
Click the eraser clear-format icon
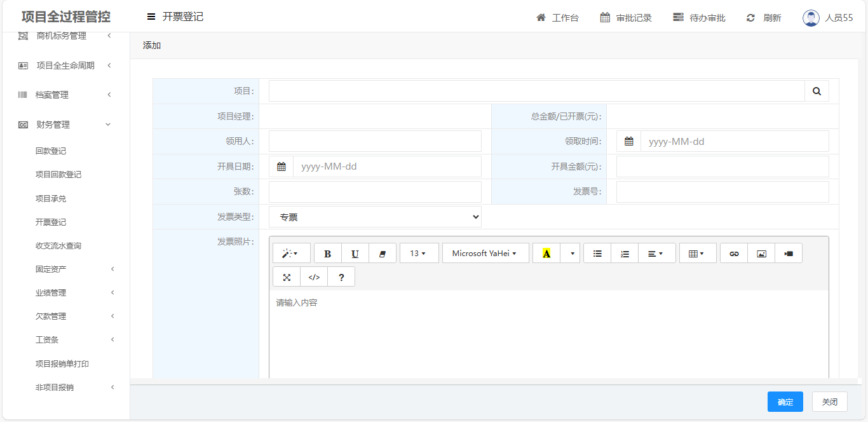[383, 254]
